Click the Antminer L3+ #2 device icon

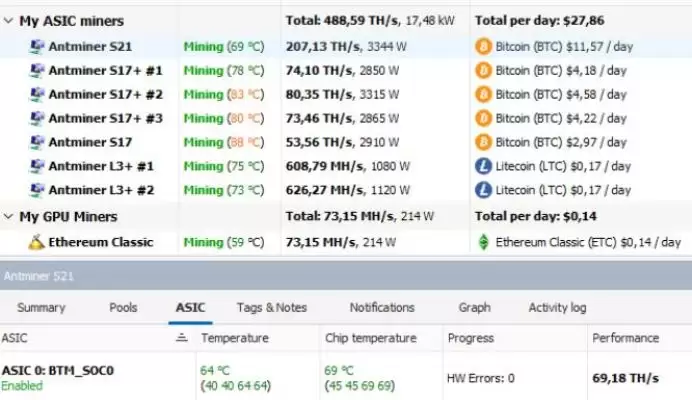[x=37, y=190]
